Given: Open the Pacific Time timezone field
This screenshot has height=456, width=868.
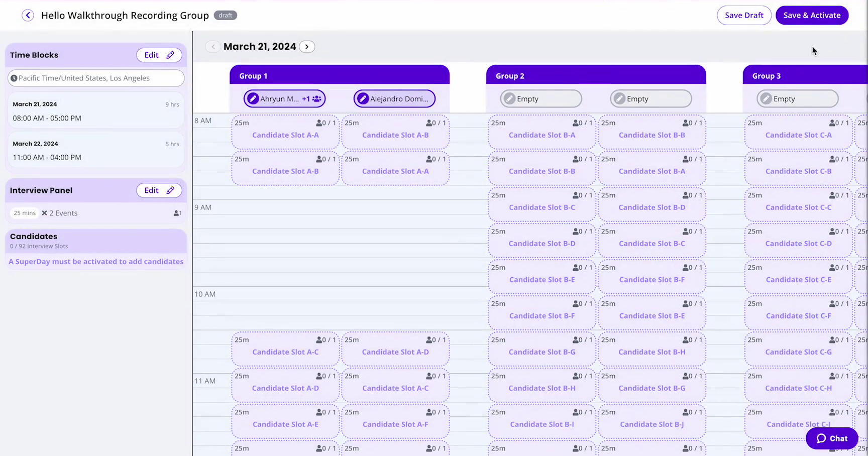Looking at the screenshot, I should pos(96,78).
